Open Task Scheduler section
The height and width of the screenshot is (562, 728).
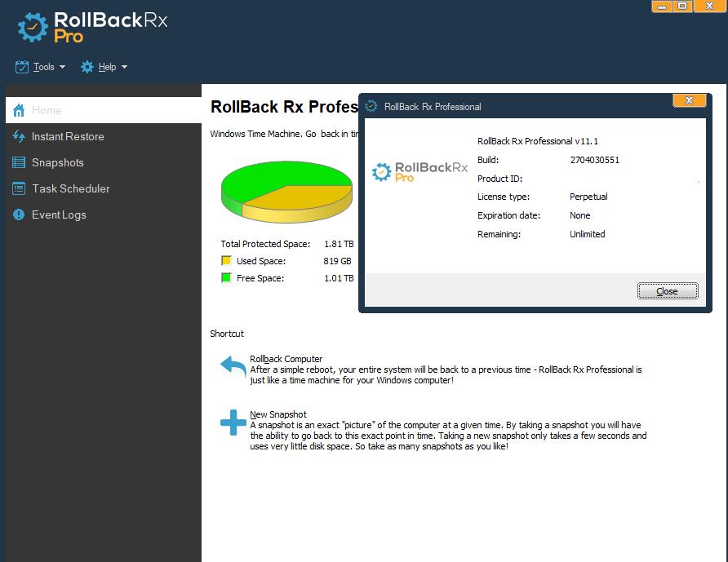tap(104, 188)
